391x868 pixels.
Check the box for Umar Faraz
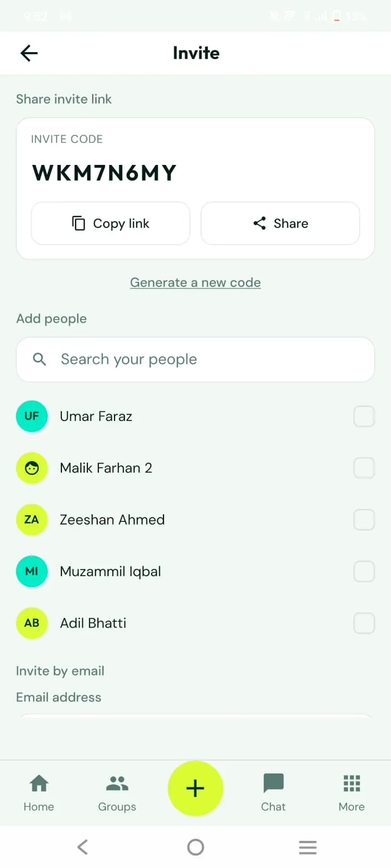(x=364, y=416)
